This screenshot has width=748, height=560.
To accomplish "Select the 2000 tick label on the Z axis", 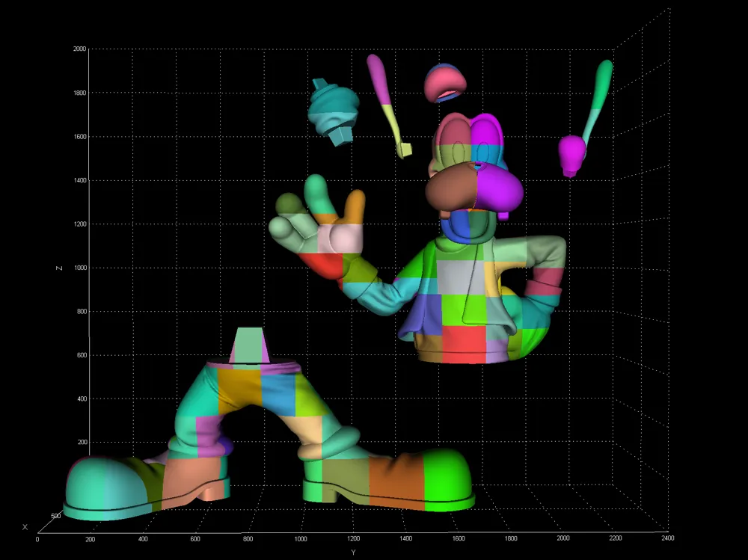I will tap(80, 47).
